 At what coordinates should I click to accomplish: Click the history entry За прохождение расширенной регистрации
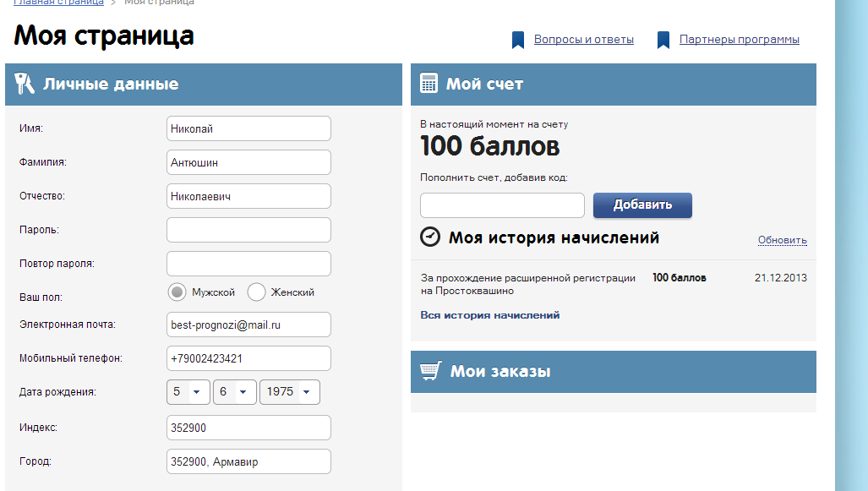click(x=528, y=284)
